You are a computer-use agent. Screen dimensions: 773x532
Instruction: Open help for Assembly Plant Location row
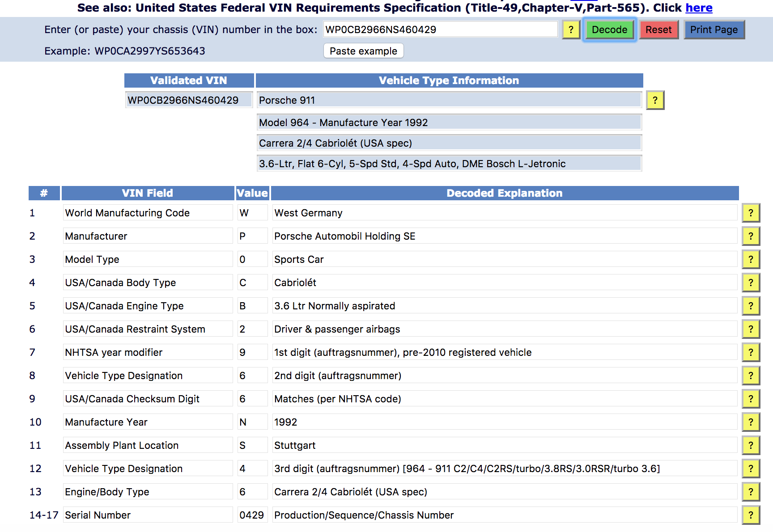pos(751,446)
